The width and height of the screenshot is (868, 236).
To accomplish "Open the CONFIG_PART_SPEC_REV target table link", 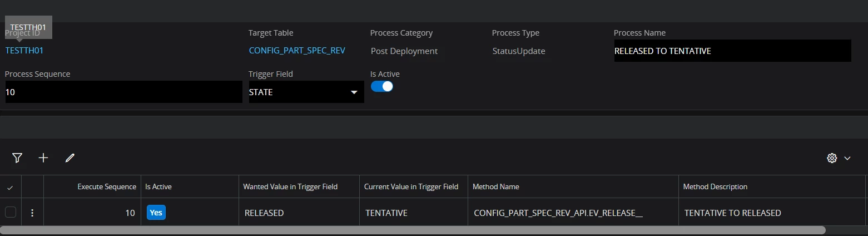I will tap(297, 51).
